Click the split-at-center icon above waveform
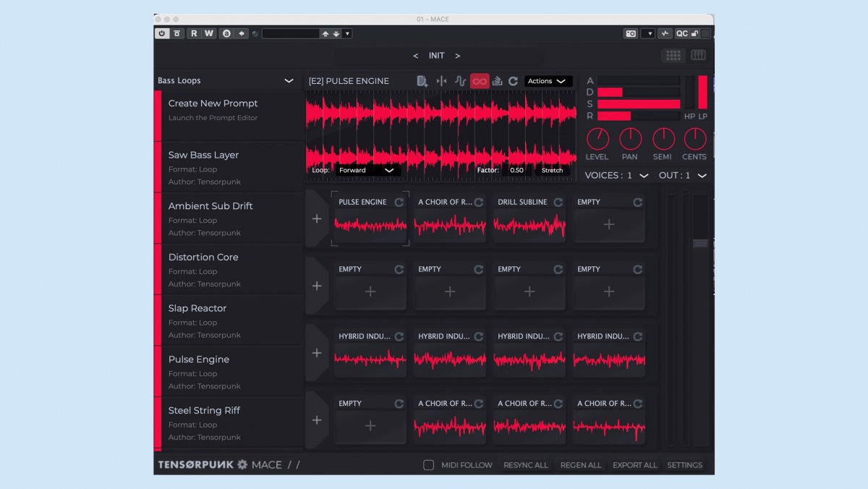868x489 pixels. click(441, 81)
